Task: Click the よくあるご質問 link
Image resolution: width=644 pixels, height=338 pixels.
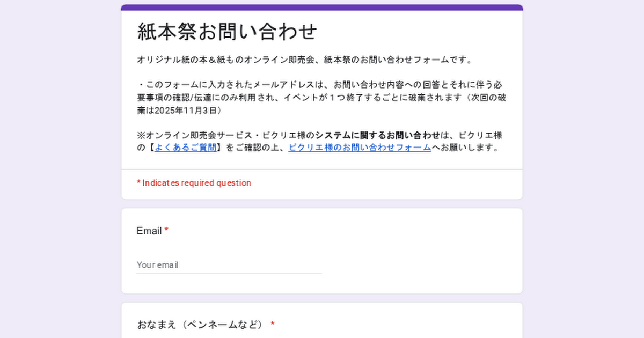Action: 185,148
